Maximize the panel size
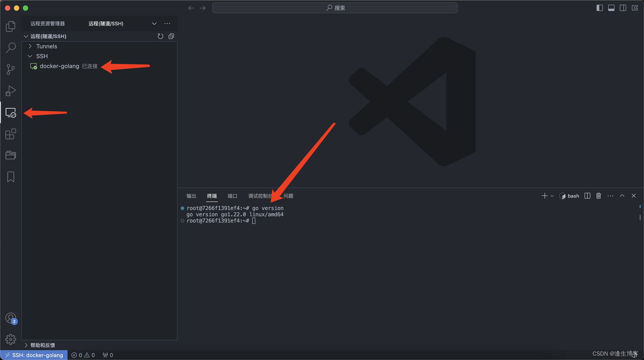This screenshot has height=360, width=644. pos(622,196)
